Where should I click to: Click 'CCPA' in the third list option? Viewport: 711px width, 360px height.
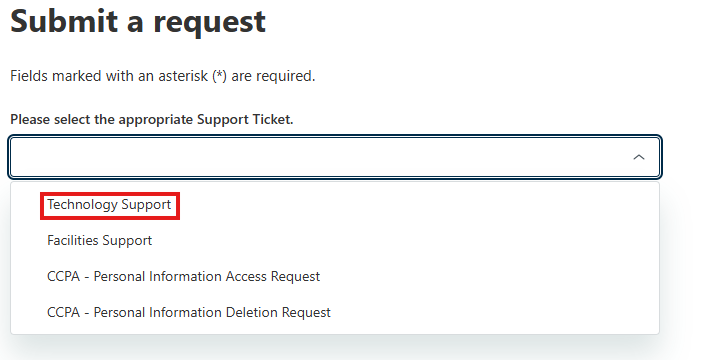click(x=63, y=277)
